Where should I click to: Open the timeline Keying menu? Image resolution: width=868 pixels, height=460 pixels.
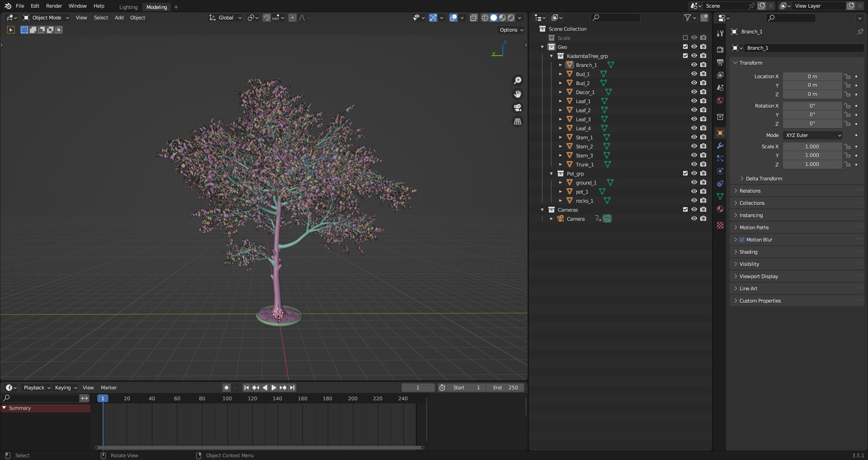pos(66,388)
